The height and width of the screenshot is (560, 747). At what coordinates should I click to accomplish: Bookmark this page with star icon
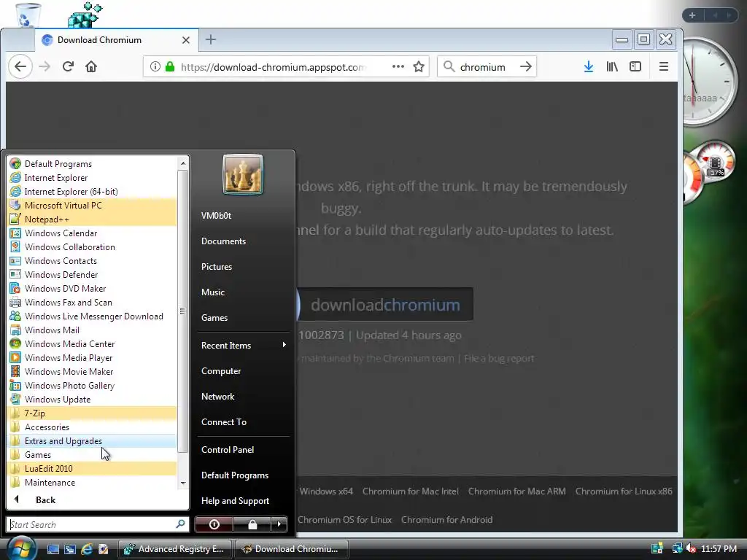[x=419, y=66]
